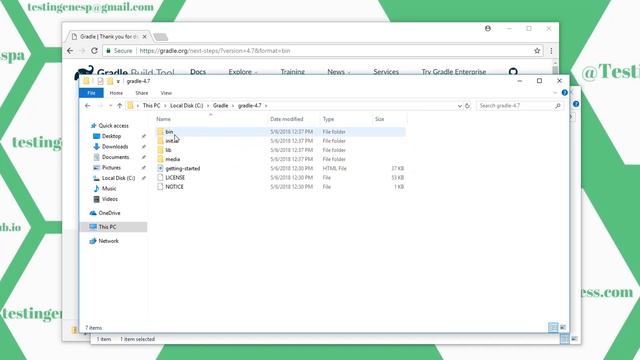Expand the ribbon chevron in Explorer
This screenshot has width=640, height=360.
point(555,93)
